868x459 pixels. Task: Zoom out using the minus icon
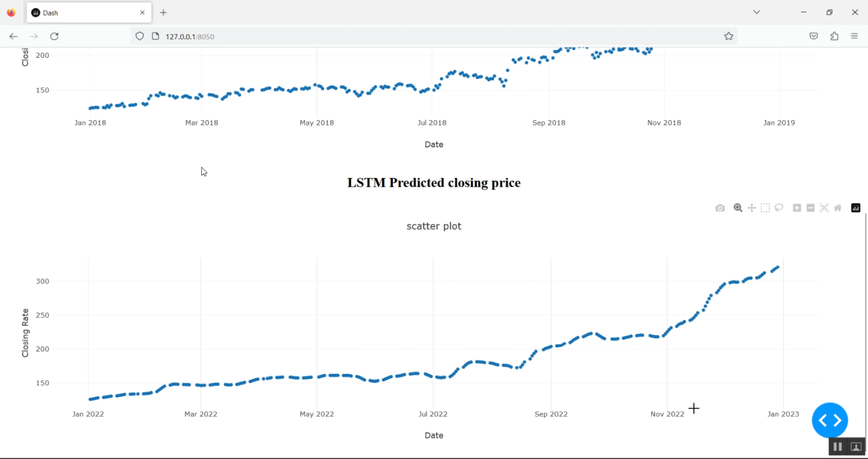pyautogui.click(x=810, y=208)
